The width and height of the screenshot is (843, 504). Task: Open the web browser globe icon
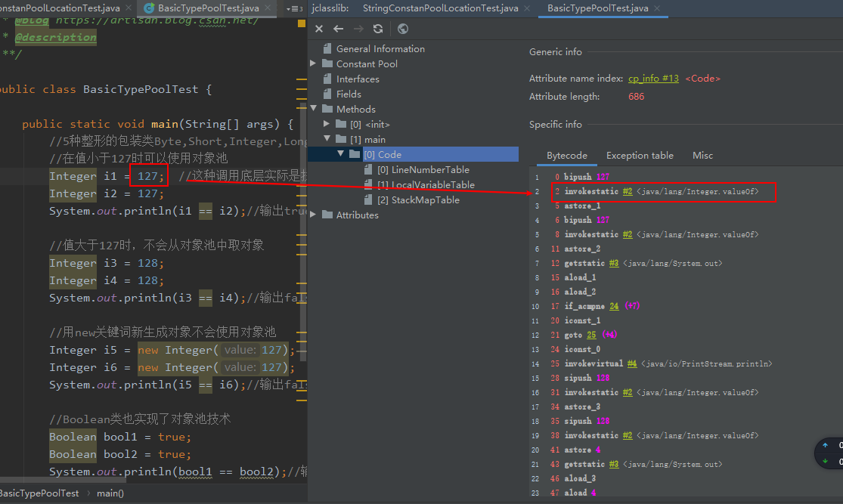403,29
